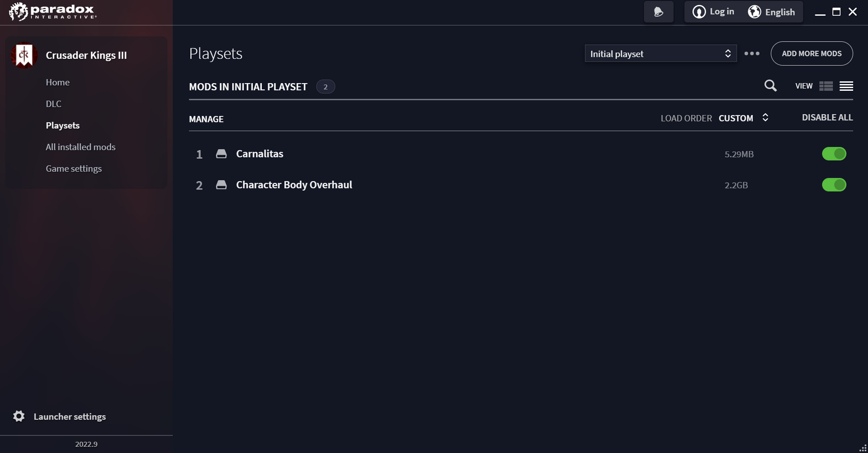Switch to the compact list view icon
This screenshot has width=868, height=453.
[x=846, y=86]
